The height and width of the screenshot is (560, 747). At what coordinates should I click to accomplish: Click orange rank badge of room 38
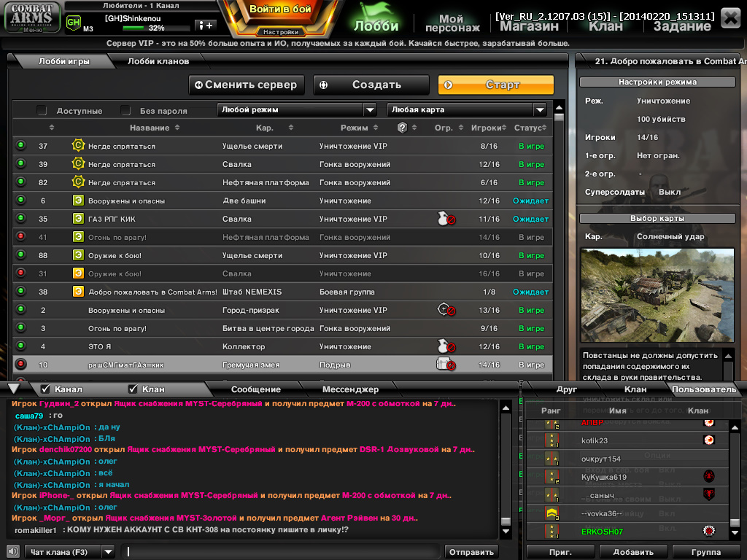78,292
